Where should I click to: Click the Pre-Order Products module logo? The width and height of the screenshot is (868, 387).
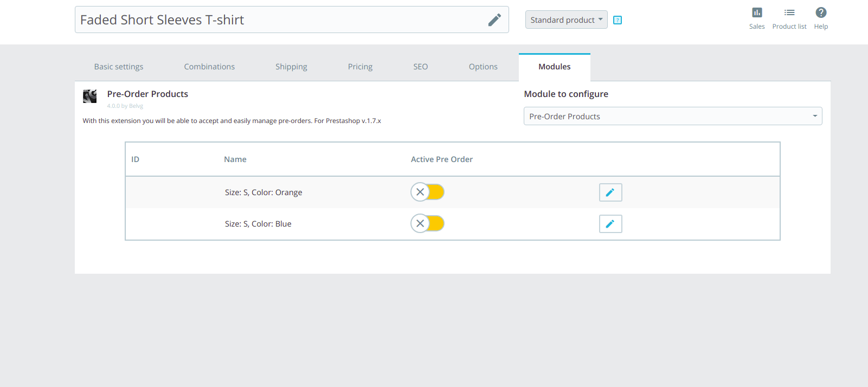(x=90, y=96)
